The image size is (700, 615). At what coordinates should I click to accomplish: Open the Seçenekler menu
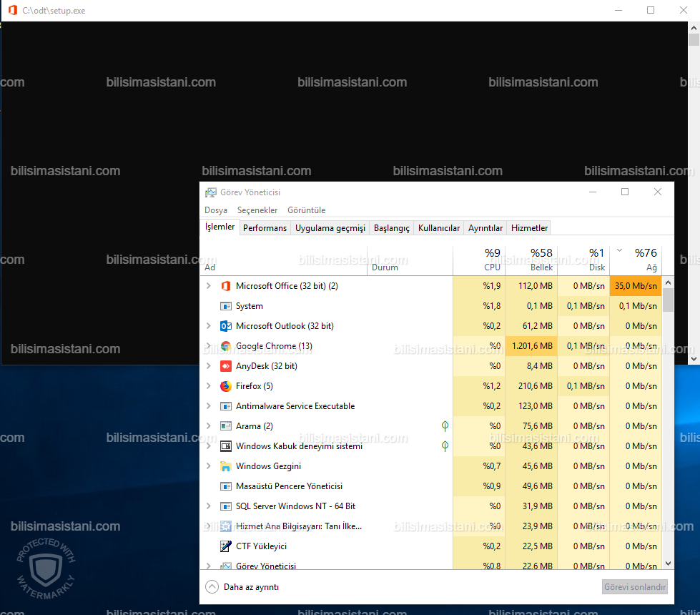257,210
